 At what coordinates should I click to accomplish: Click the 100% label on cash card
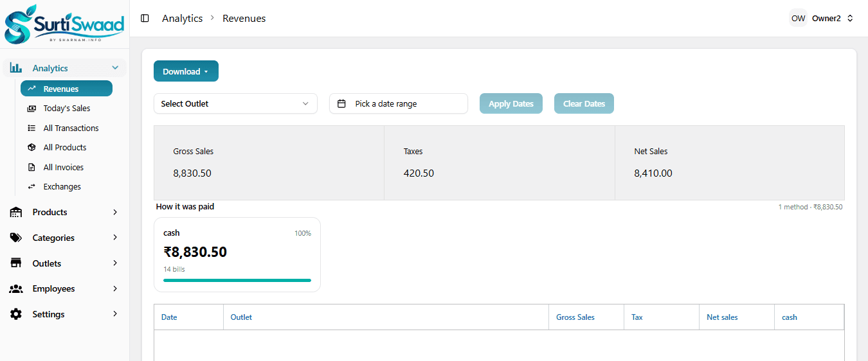coord(303,233)
